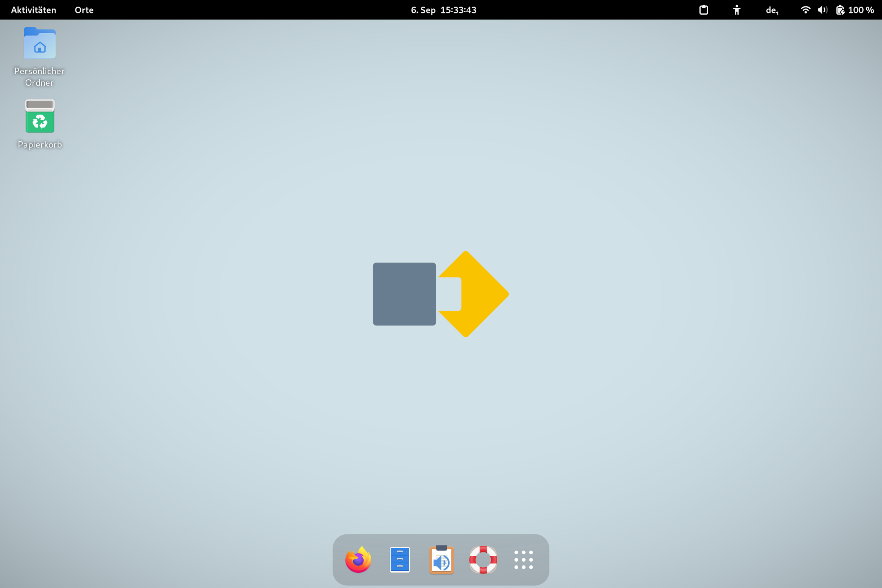Click the 100 % battery label
This screenshot has width=882, height=588.
[861, 10]
